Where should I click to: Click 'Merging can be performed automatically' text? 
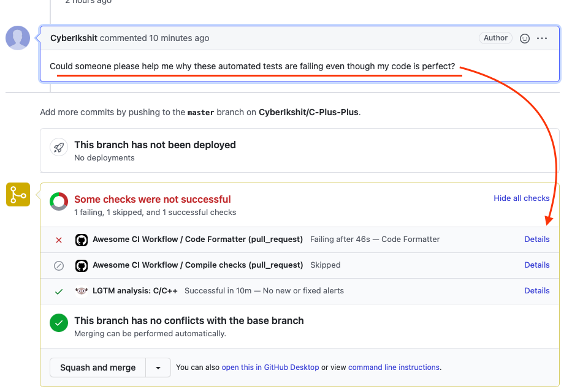[150, 334]
